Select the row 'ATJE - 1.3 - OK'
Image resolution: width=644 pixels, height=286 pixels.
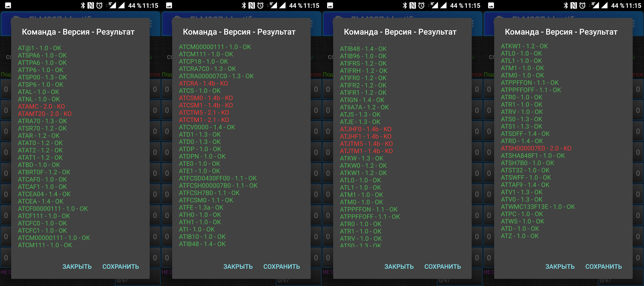[360, 122]
